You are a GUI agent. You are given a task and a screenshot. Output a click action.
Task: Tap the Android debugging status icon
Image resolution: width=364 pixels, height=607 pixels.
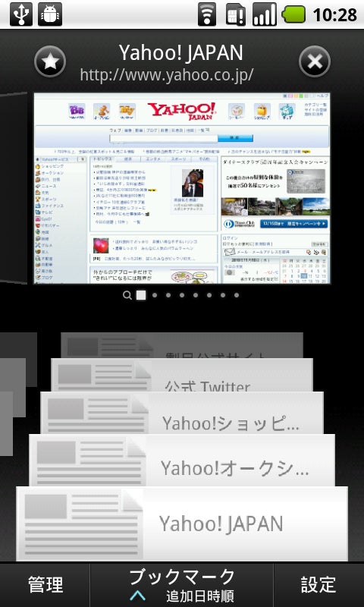pos(50,14)
